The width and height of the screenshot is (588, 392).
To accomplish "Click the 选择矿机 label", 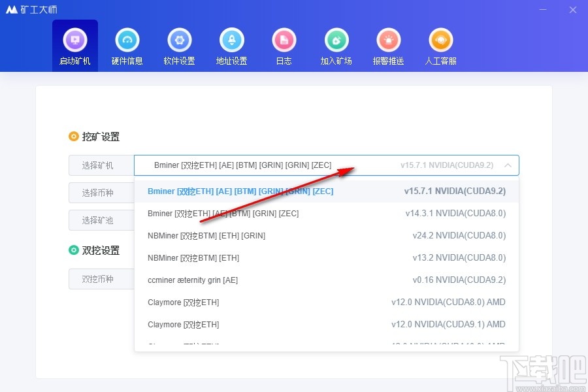I will (97, 165).
